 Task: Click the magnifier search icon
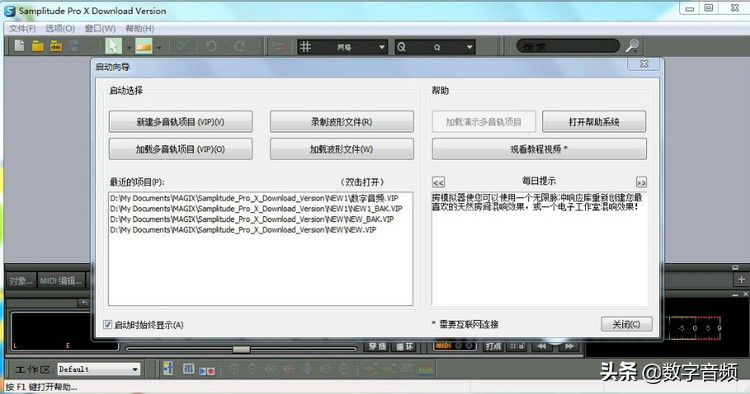click(x=632, y=46)
